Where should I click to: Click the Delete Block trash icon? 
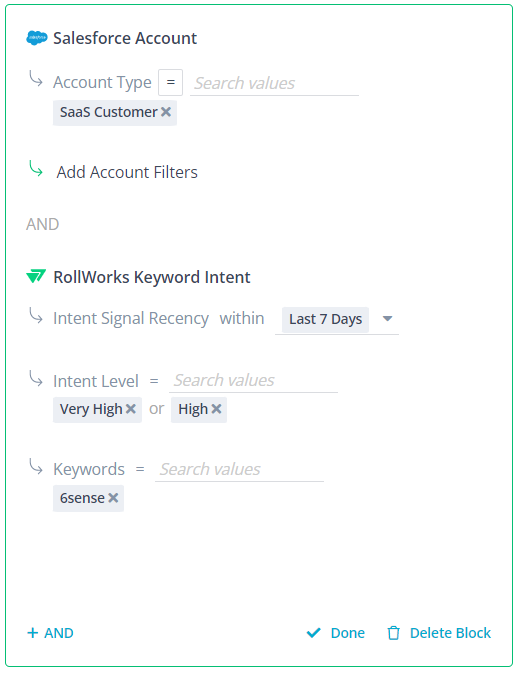393,633
